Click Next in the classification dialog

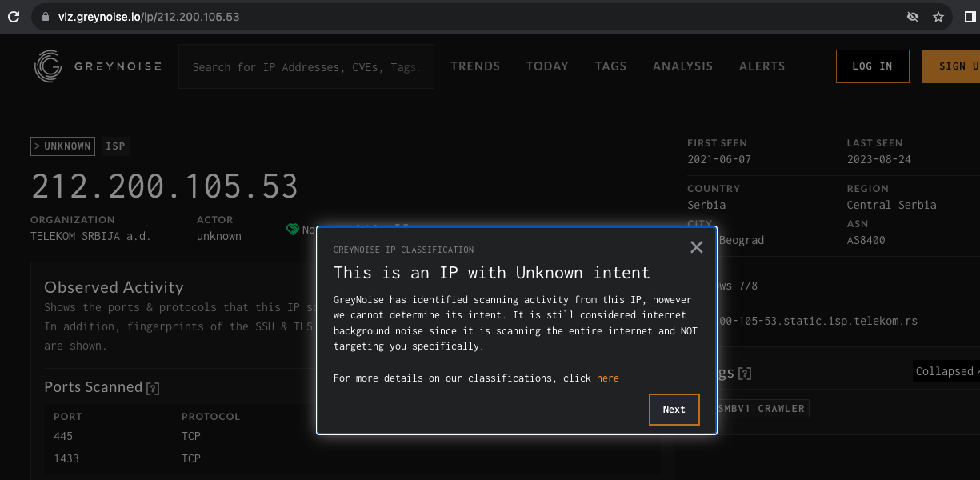674,410
